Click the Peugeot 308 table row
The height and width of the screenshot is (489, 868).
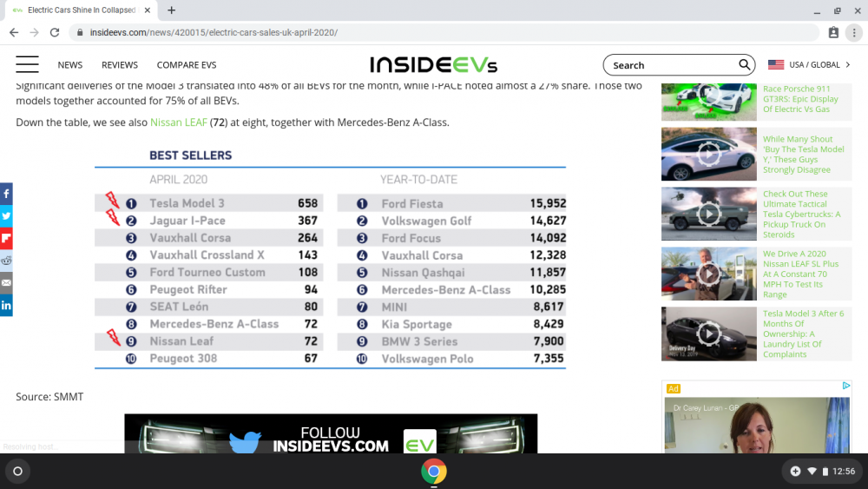pyautogui.click(x=208, y=359)
